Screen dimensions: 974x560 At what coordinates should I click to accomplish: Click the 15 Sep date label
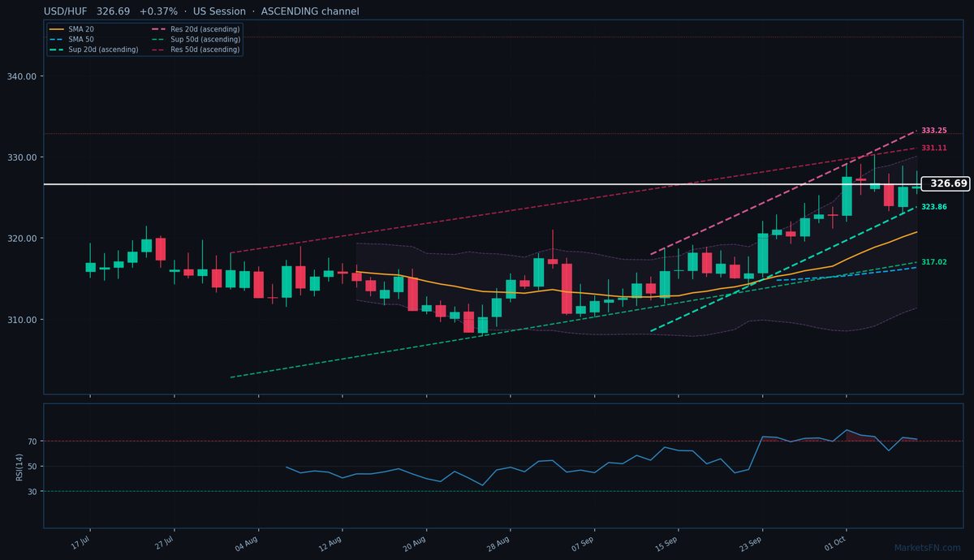pyautogui.click(x=667, y=543)
